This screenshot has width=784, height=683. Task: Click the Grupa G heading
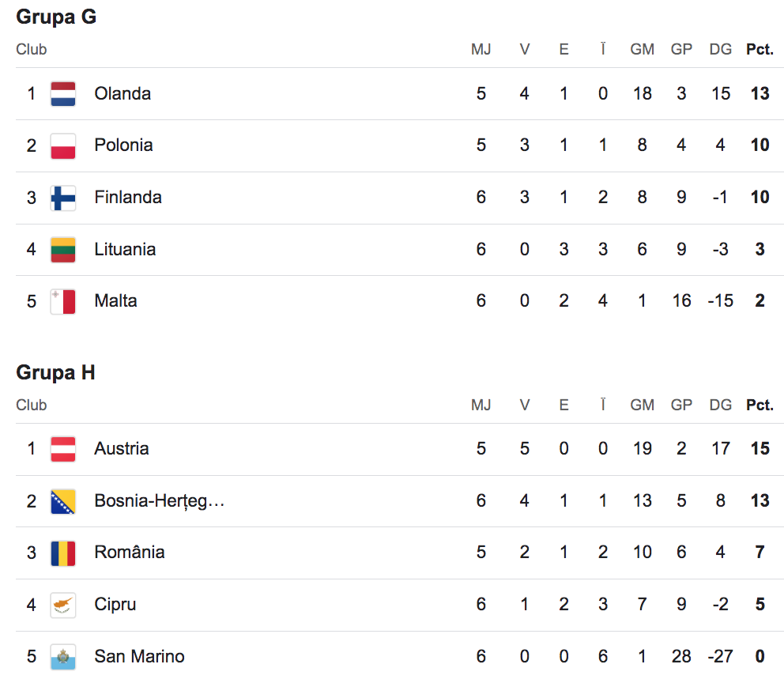56,17
